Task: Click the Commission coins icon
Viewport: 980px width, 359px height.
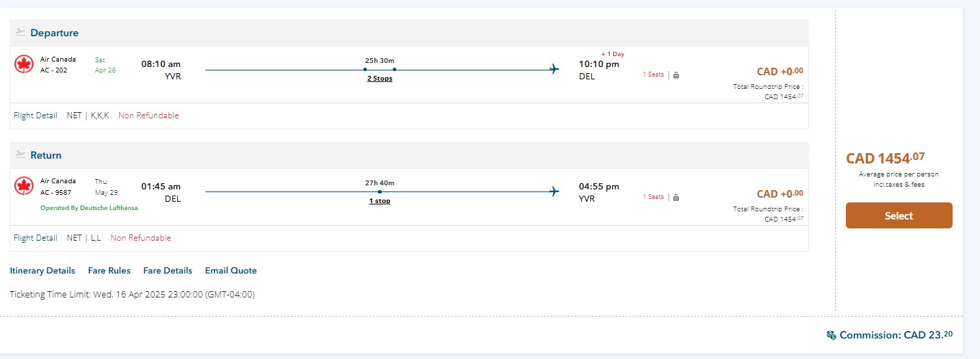Action: pos(831,335)
